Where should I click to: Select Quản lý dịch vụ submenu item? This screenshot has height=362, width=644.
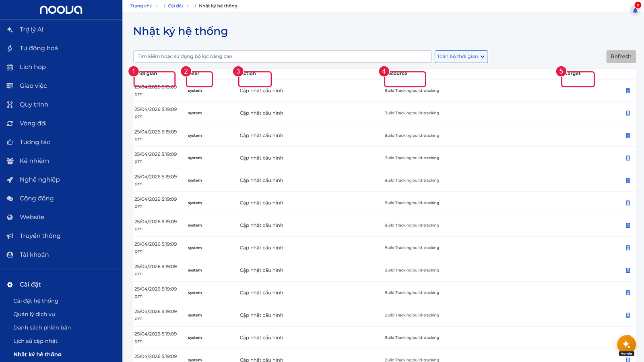click(34, 314)
